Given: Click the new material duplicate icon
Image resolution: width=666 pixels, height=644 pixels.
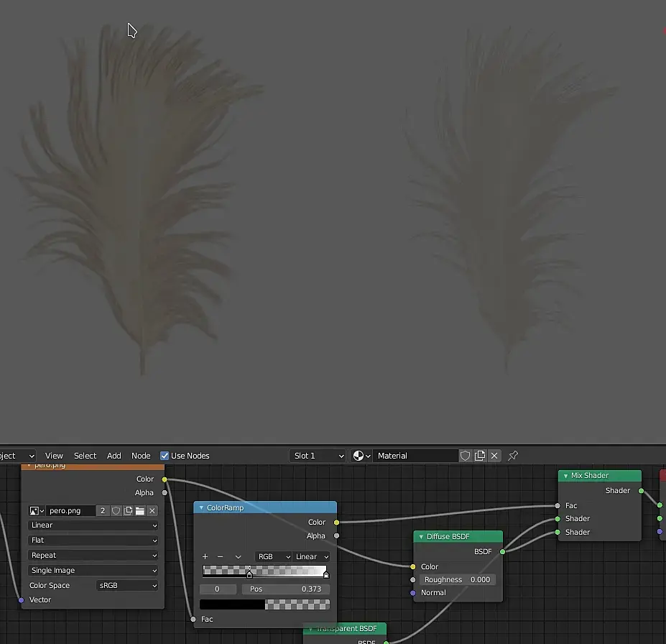Looking at the screenshot, I should tap(480, 456).
